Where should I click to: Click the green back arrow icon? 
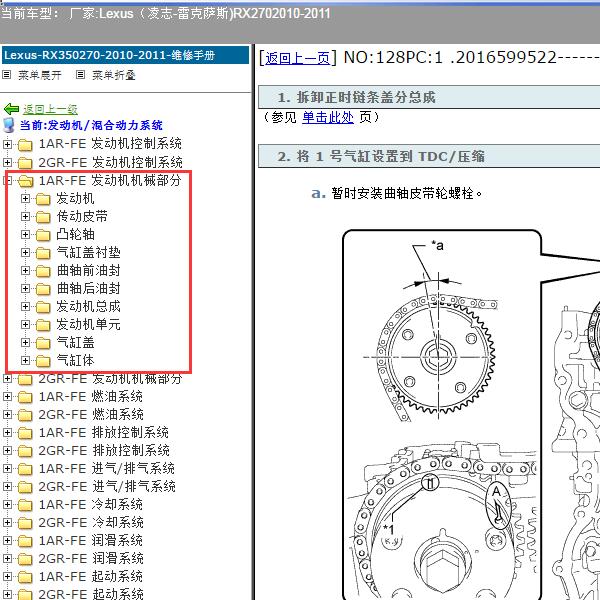coord(11,109)
